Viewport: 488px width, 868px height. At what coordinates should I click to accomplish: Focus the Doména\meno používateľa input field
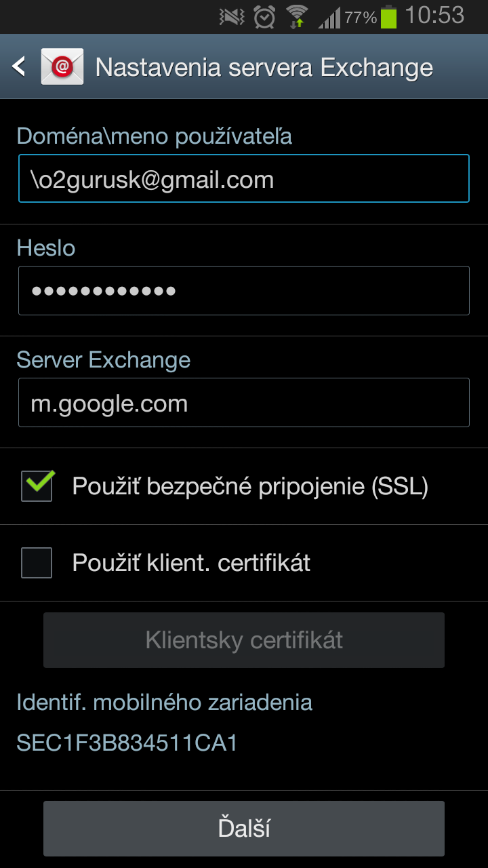pos(244,179)
